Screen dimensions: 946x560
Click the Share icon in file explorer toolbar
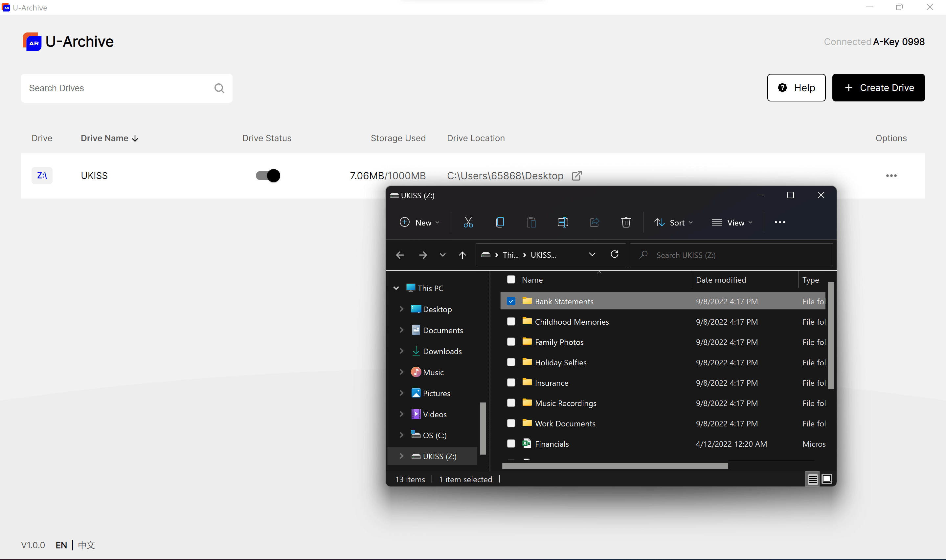tap(594, 222)
